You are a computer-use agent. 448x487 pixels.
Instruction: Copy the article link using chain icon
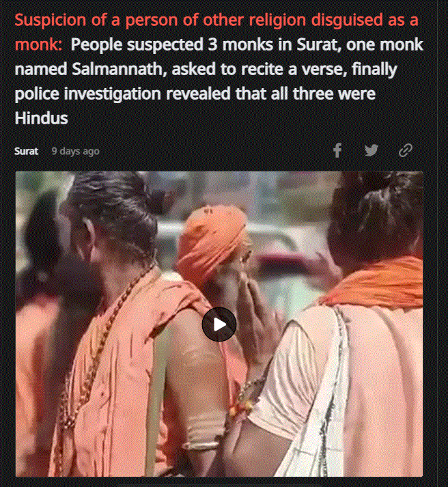[406, 150]
